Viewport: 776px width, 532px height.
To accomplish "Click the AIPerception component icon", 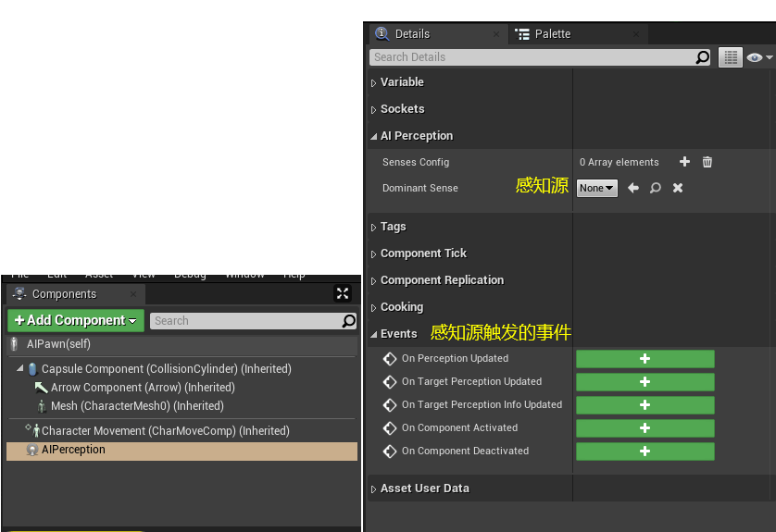I will coord(32,450).
